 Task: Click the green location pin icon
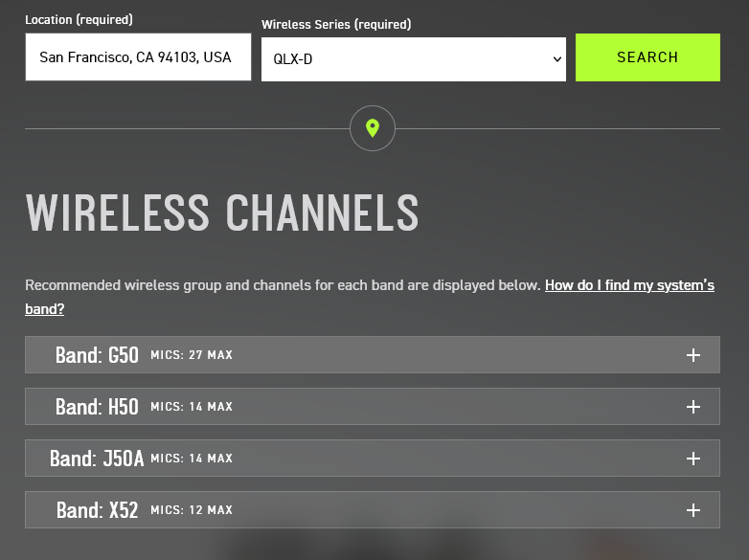pos(373,128)
